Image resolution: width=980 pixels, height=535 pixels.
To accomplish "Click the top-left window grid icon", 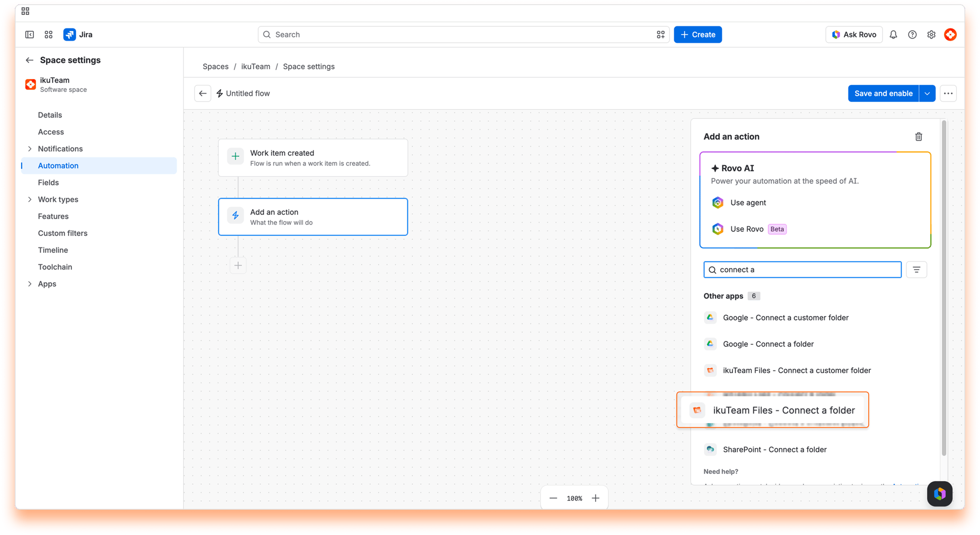I will click(25, 11).
